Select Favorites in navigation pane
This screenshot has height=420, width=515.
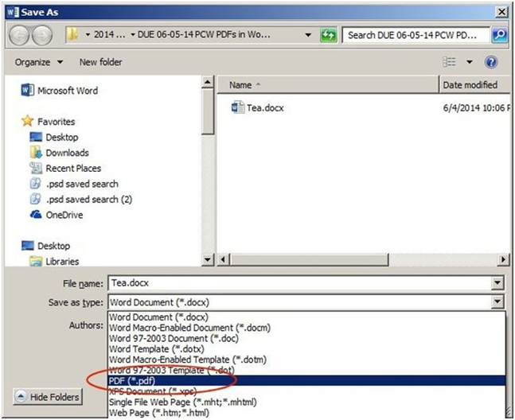click(56, 122)
